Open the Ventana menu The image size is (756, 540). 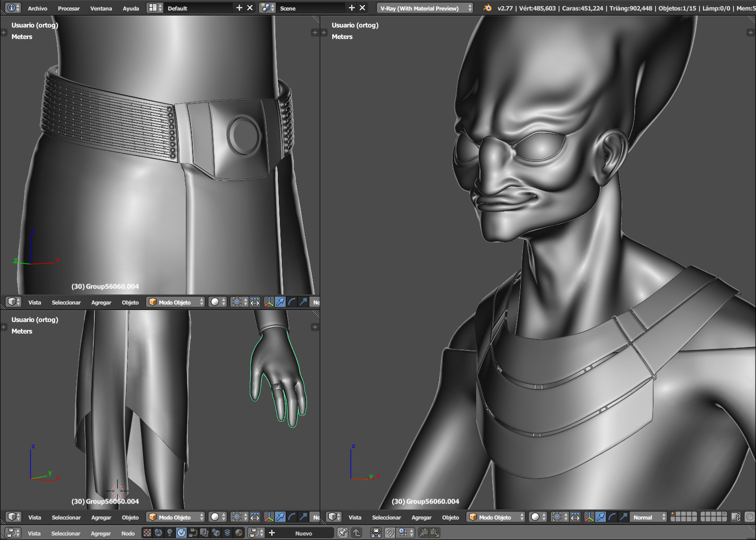pos(101,8)
